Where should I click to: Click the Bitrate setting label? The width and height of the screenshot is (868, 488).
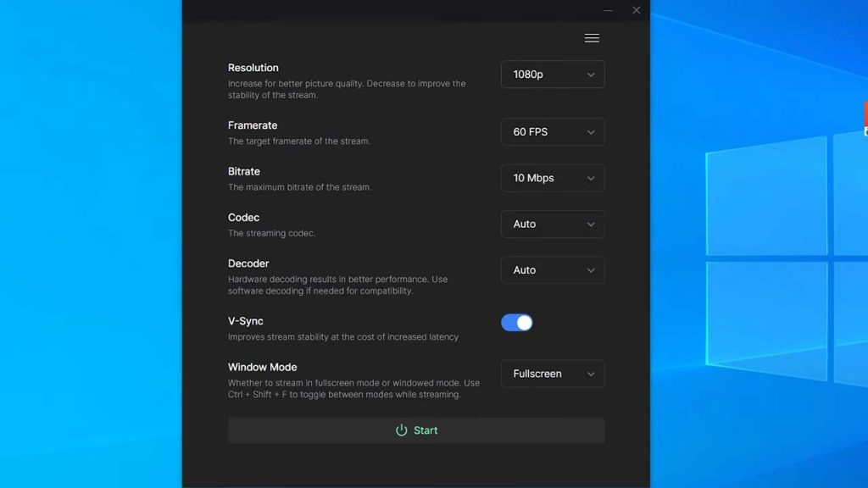coord(244,171)
